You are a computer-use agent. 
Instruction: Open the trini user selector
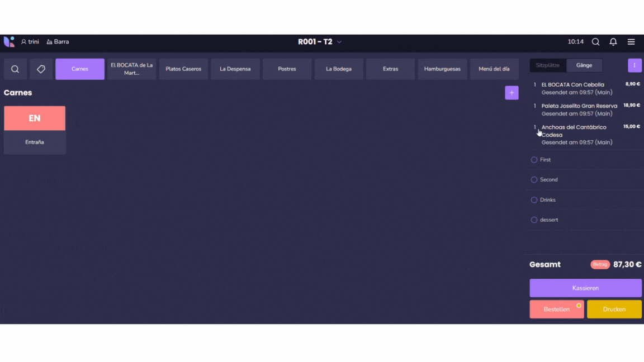click(30, 42)
